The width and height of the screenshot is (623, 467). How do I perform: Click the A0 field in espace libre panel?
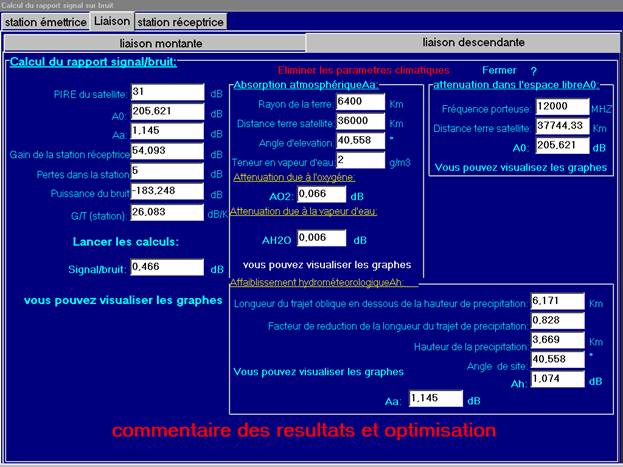(562, 145)
